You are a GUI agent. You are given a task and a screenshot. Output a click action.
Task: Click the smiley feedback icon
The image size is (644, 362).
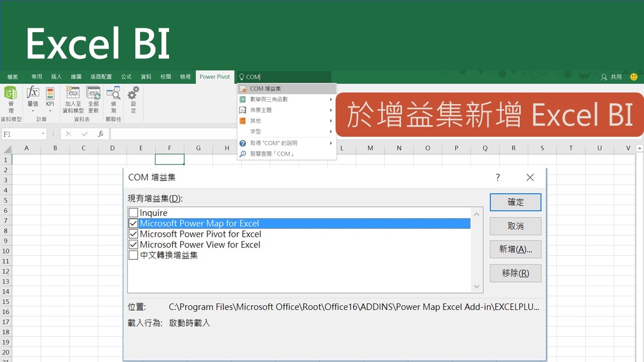click(633, 77)
